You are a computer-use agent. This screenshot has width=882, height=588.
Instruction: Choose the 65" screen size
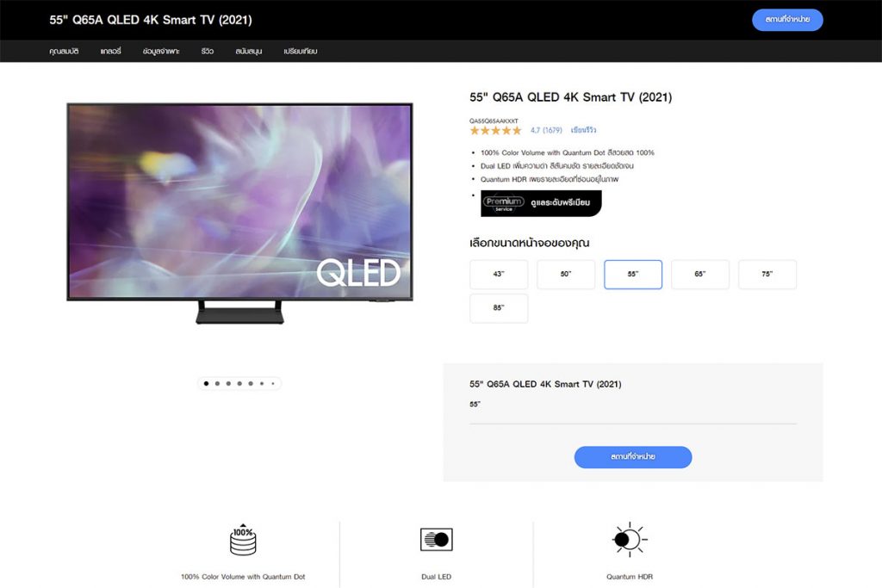coord(699,275)
